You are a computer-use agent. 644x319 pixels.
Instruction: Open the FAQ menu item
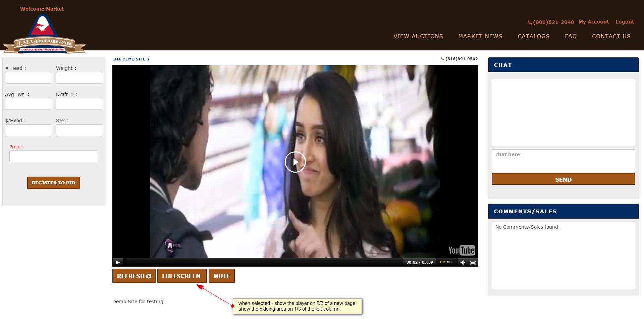[571, 36]
